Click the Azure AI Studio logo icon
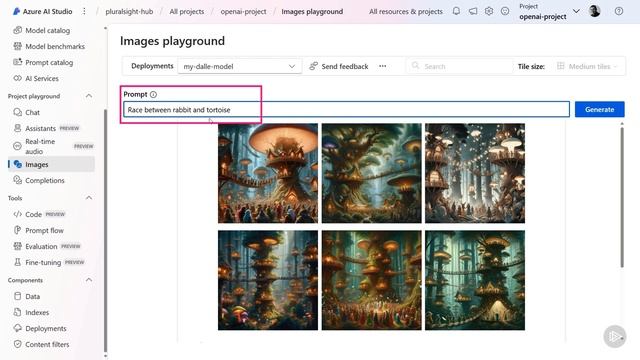 [x=16, y=11]
